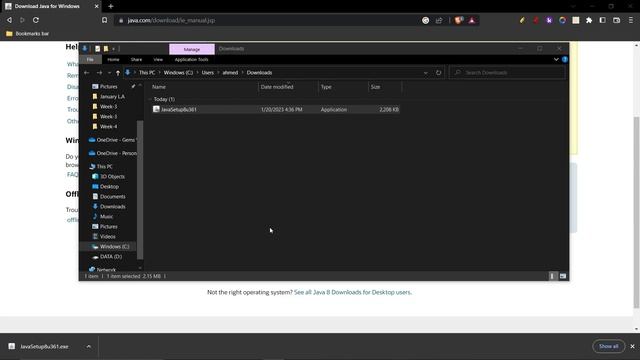Open Brave Shields lion icon
The height and width of the screenshot is (360, 640).
click(458, 20)
